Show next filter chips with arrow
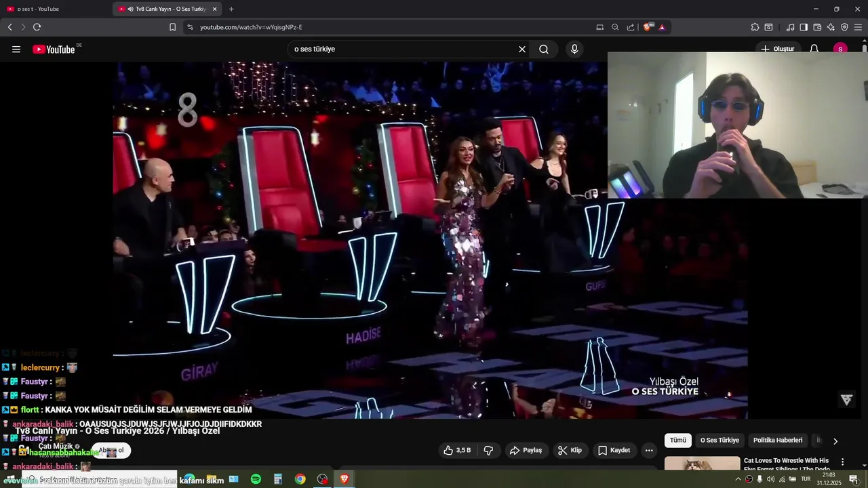The image size is (868, 488). [835, 441]
